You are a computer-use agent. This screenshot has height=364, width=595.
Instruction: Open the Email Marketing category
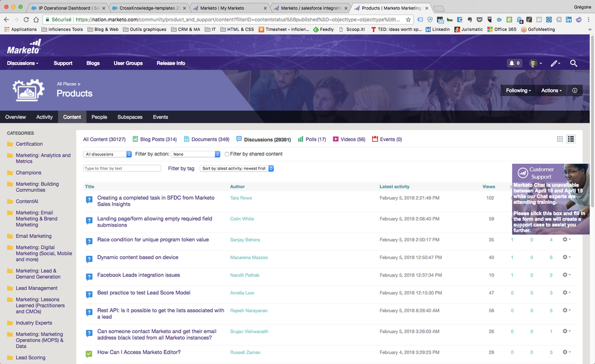(x=33, y=236)
